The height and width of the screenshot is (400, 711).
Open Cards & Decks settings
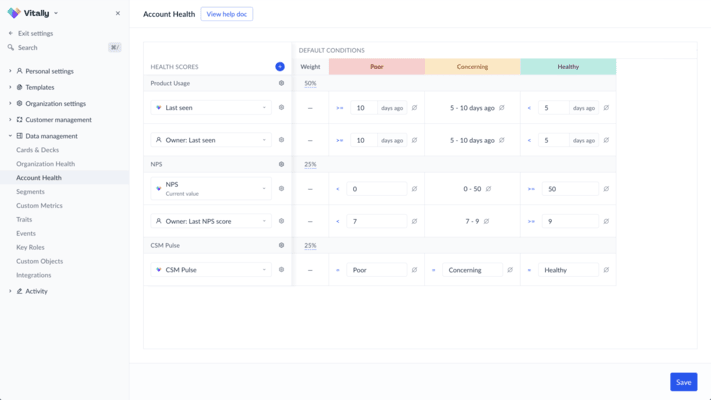tap(38, 150)
